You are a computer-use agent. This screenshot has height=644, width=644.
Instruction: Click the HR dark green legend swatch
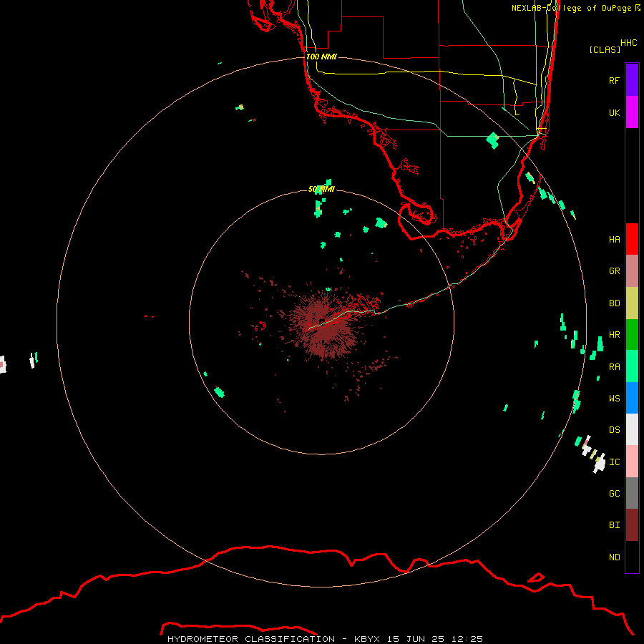(x=632, y=335)
